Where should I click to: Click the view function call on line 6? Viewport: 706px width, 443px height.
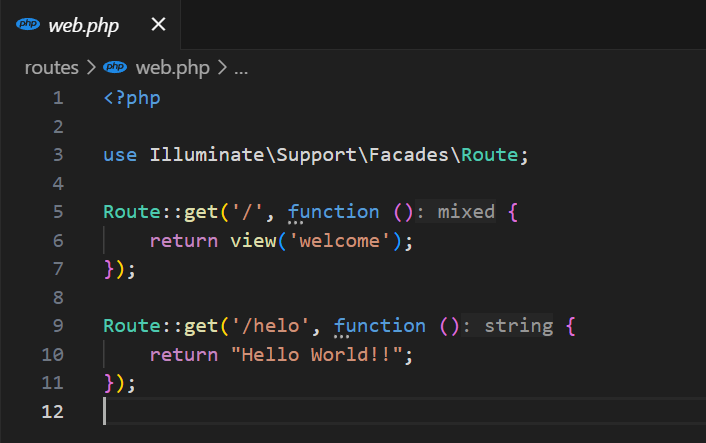click(252, 241)
